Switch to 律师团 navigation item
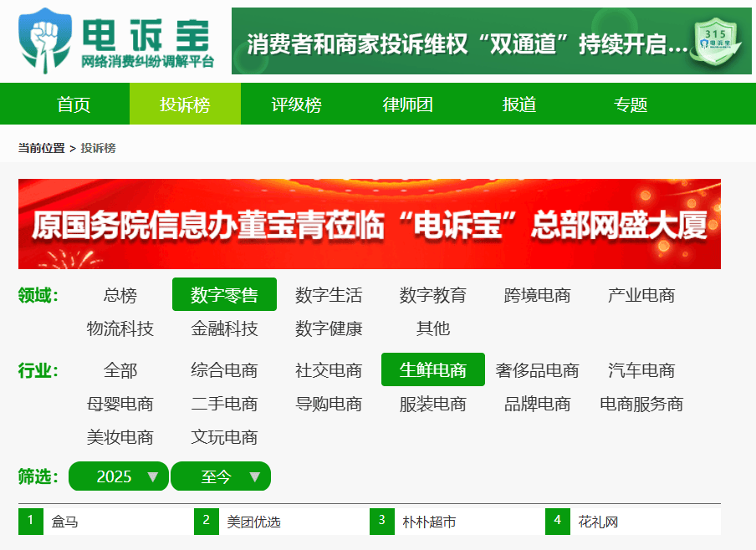This screenshot has width=756, height=550. (407, 104)
